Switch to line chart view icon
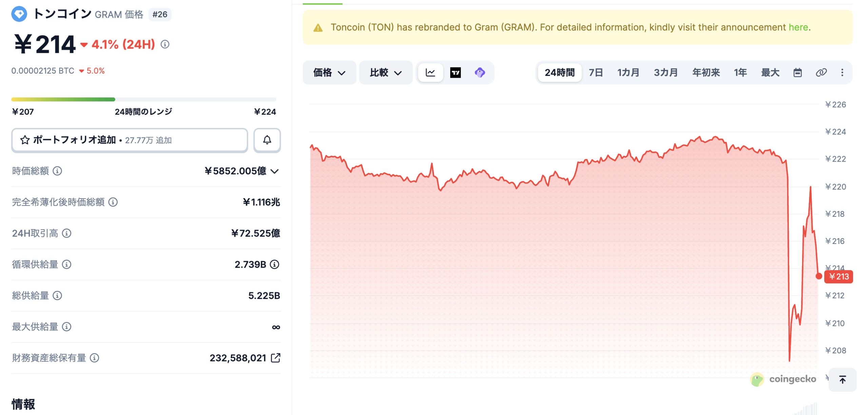Image resolution: width=868 pixels, height=415 pixels. click(430, 73)
